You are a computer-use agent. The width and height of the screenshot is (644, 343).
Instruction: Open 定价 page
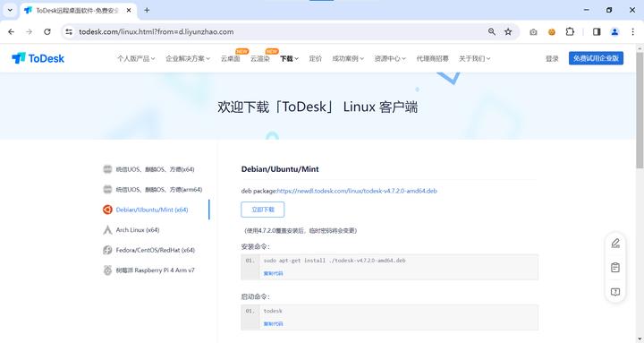tap(316, 59)
